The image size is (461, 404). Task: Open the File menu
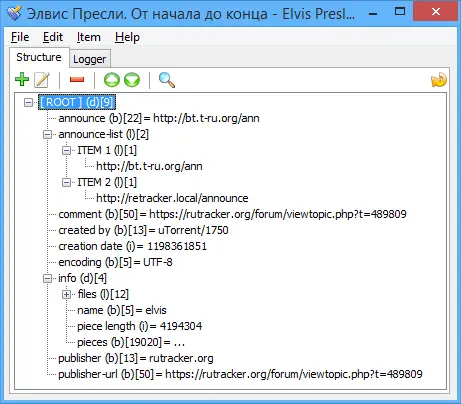tap(20, 37)
